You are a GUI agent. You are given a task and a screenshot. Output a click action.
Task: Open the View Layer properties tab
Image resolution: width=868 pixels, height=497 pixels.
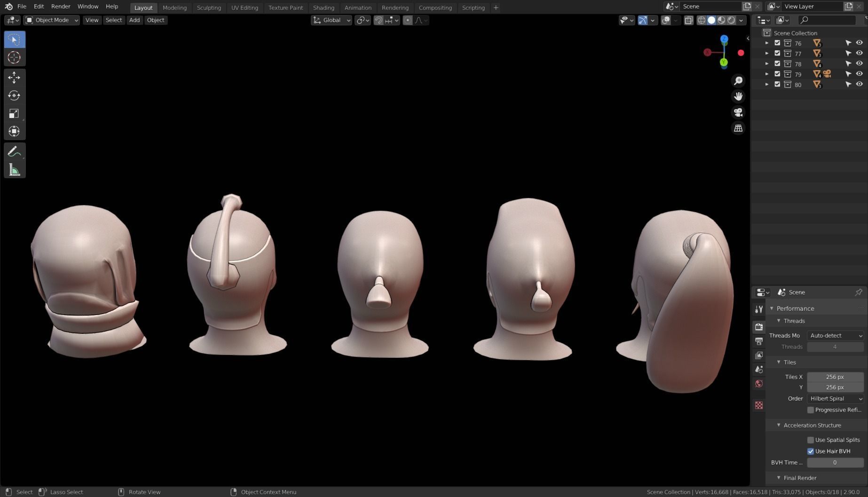(759, 355)
